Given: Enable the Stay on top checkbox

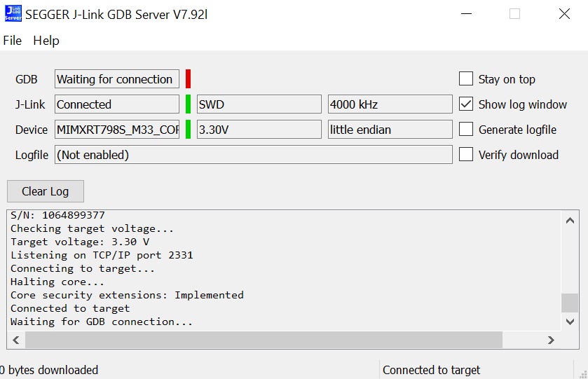Looking at the screenshot, I should point(466,79).
